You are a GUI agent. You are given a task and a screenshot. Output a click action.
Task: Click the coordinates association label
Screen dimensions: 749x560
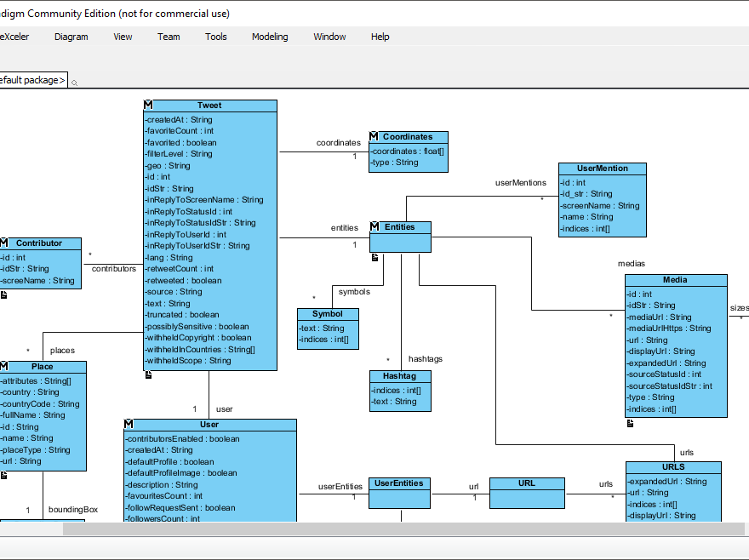[x=338, y=142]
